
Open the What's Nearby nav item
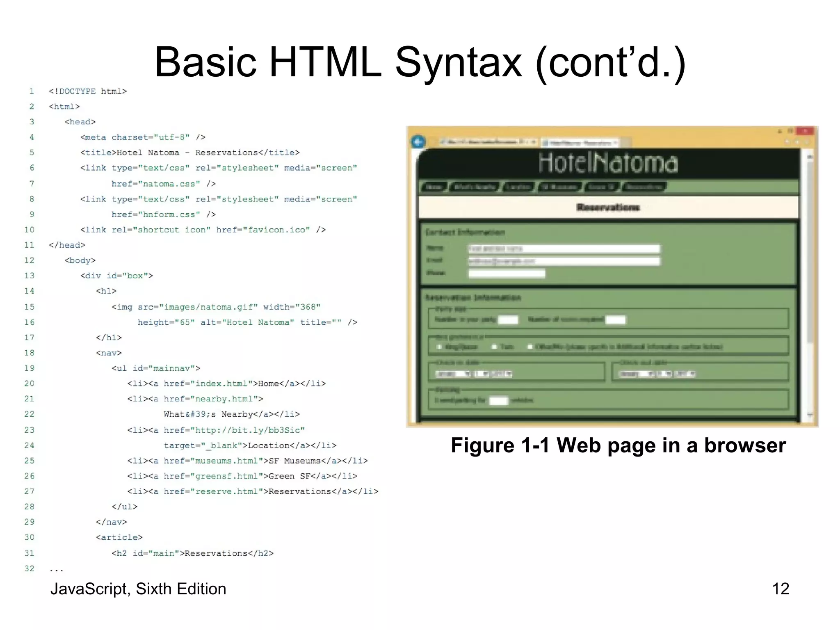474,187
